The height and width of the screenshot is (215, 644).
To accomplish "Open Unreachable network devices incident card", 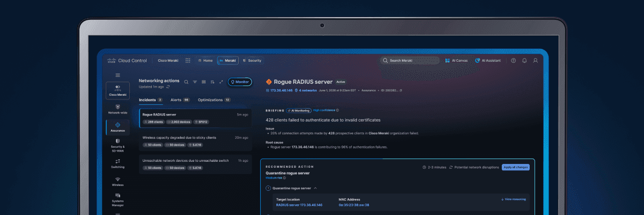I will (x=195, y=164).
